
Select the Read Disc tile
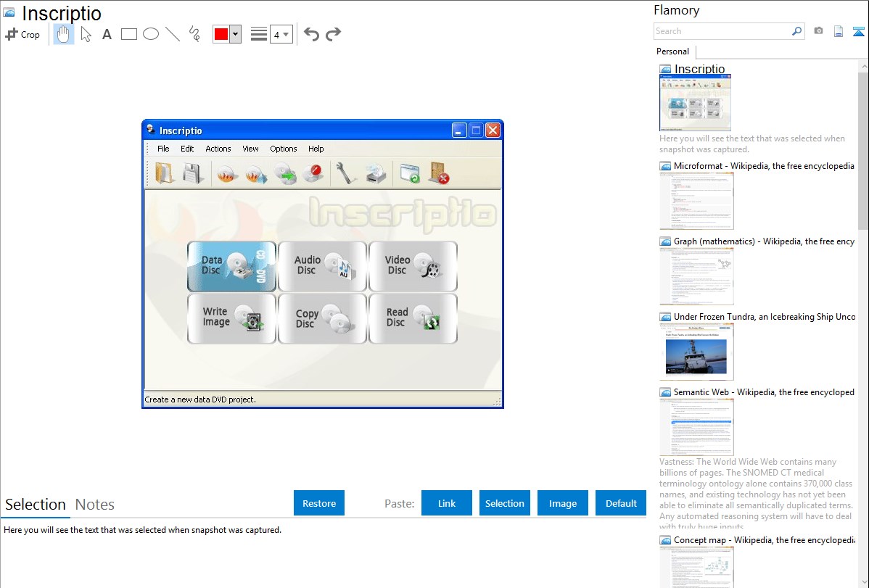(413, 319)
